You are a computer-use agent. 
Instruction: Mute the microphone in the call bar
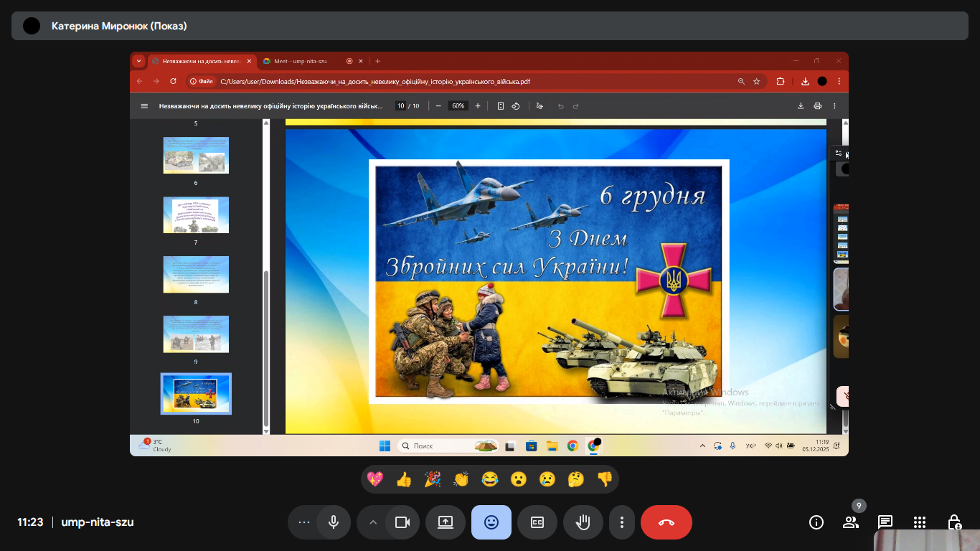(334, 522)
